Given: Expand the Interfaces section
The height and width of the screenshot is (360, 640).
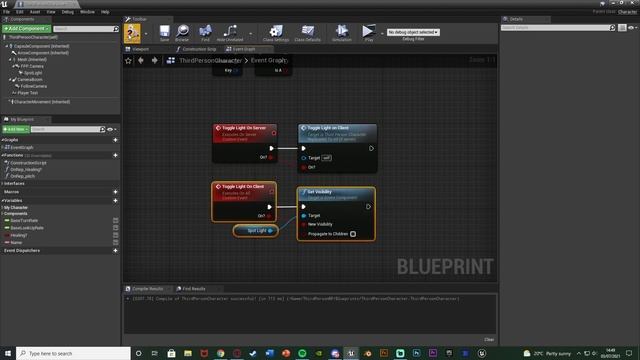Looking at the screenshot, I should pos(2,183).
